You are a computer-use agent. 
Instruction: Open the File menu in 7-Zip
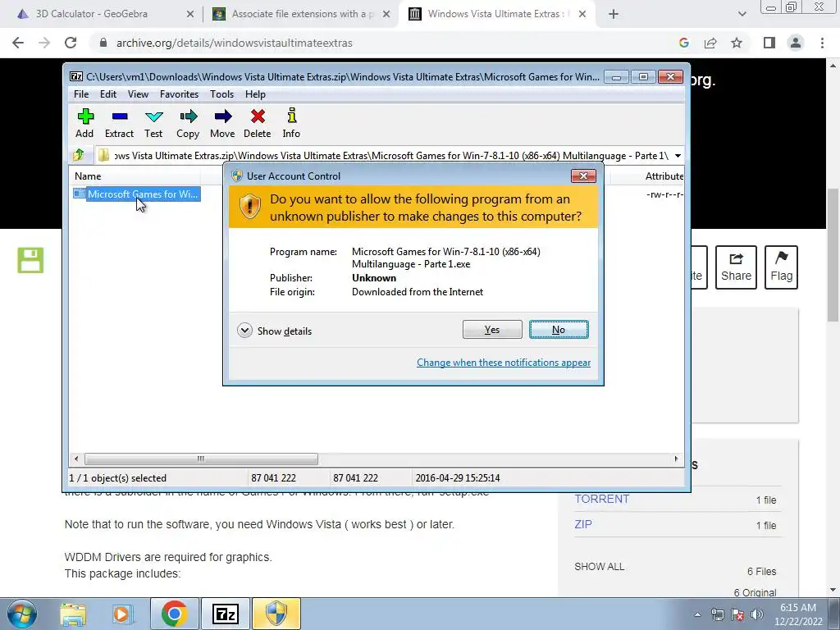[81, 94]
